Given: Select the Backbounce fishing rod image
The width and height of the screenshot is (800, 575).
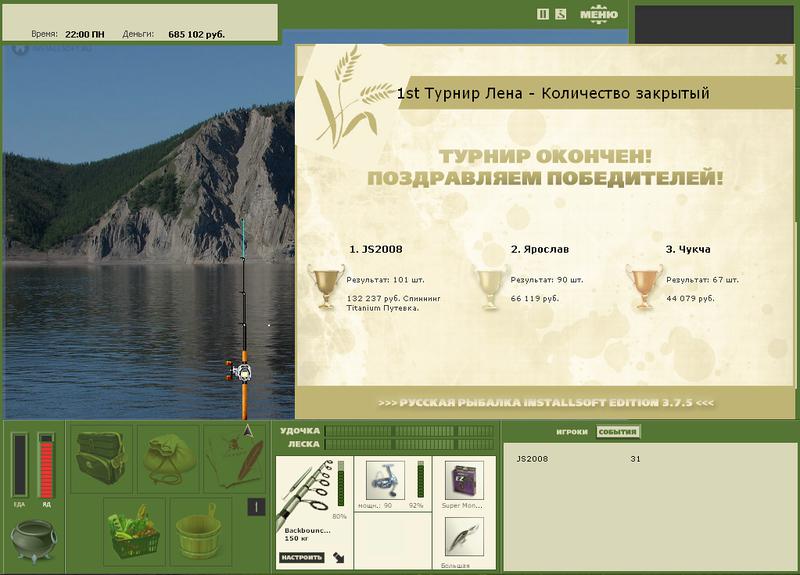Looking at the screenshot, I should pyautogui.click(x=305, y=493).
